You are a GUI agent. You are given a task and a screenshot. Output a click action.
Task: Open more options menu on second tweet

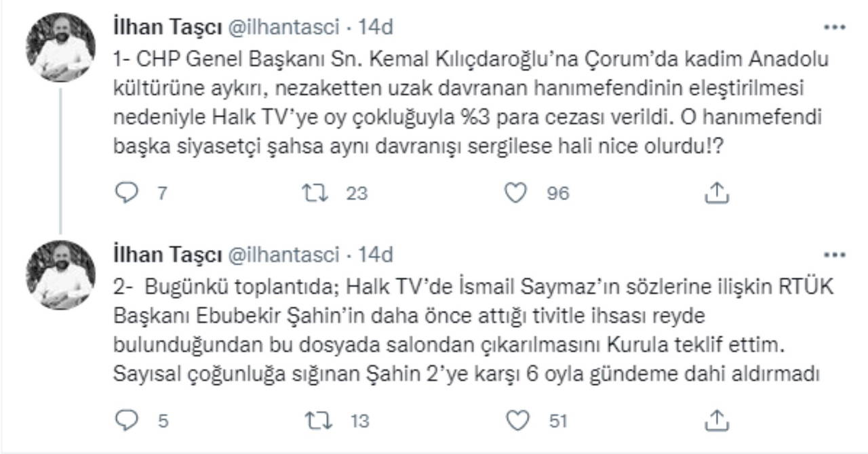[x=834, y=255]
